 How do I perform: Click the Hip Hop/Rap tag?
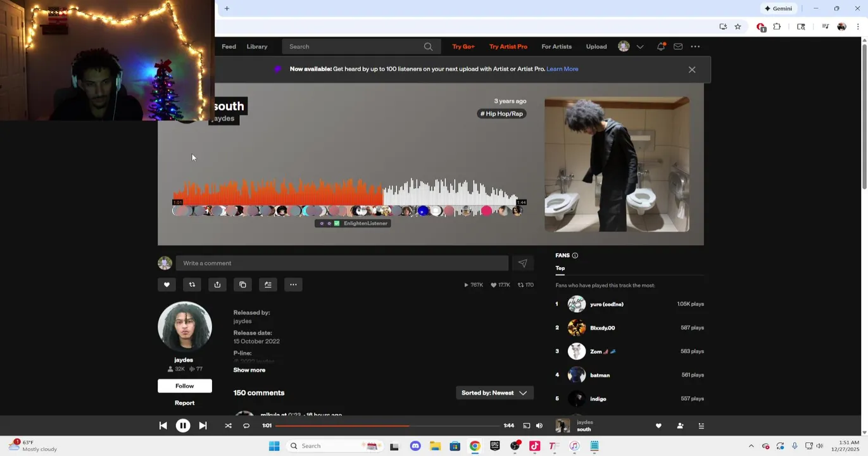pos(501,113)
